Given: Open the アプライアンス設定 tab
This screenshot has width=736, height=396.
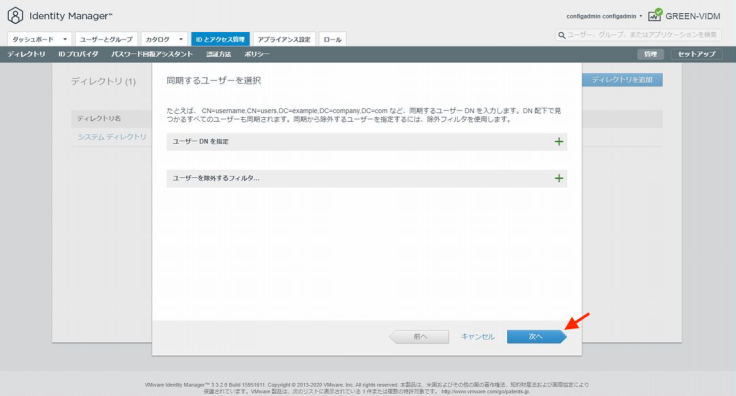Looking at the screenshot, I should pos(284,39).
